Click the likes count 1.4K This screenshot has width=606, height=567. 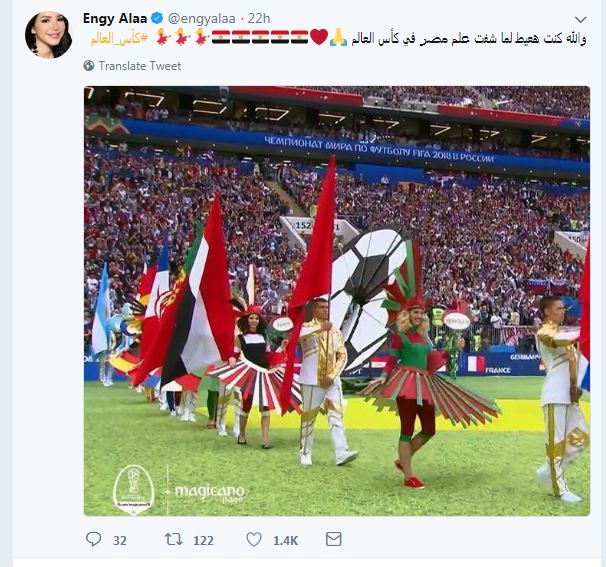[285, 540]
